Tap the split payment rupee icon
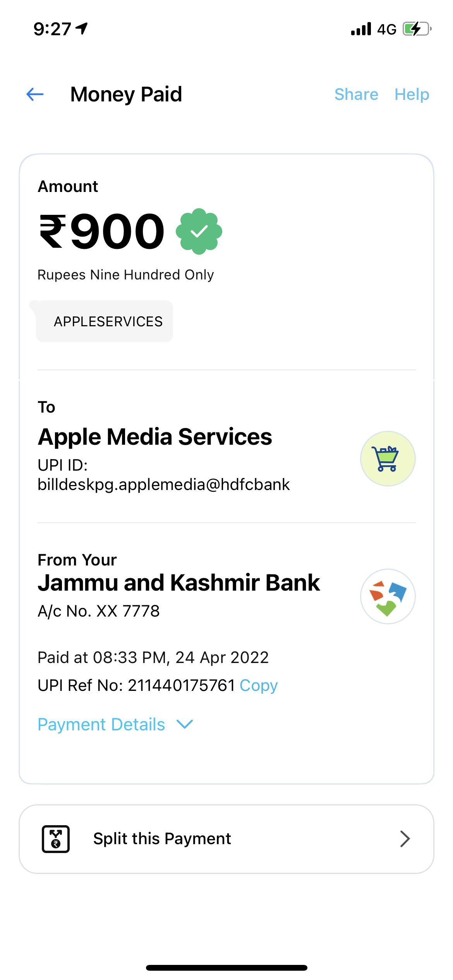The image size is (453, 980). pos(56,839)
